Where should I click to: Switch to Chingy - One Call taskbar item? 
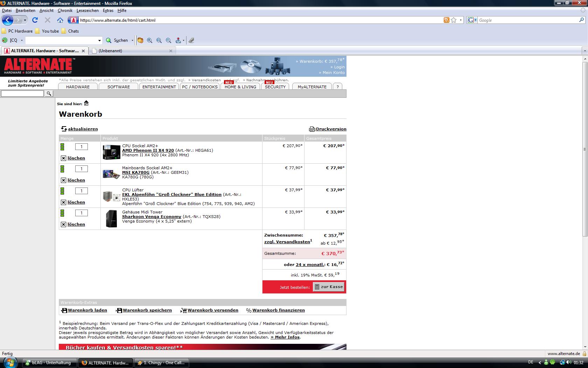[162, 363]
